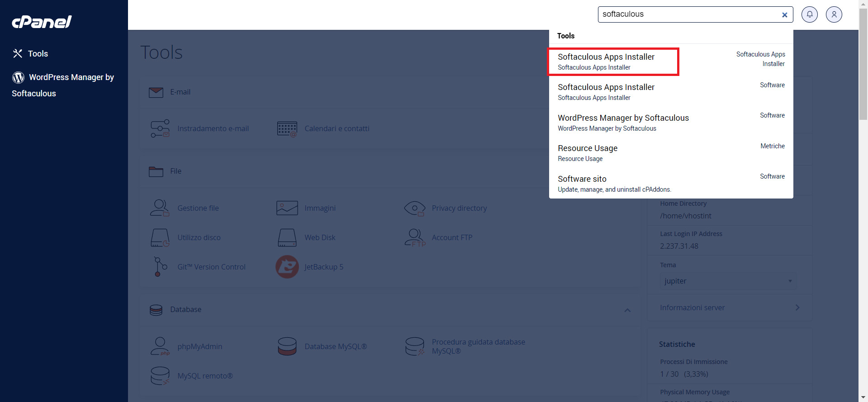Open the user account icon
This screenshot has height=402, width=868.
pos(834,14)
